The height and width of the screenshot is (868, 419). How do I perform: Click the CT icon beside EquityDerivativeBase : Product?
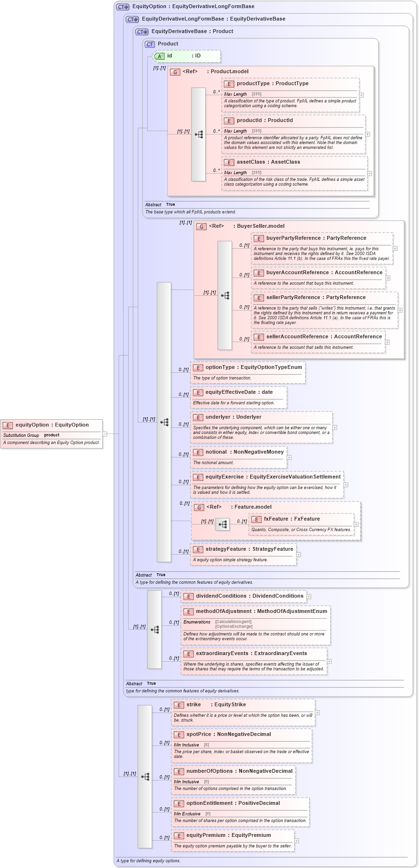(142, 32)
